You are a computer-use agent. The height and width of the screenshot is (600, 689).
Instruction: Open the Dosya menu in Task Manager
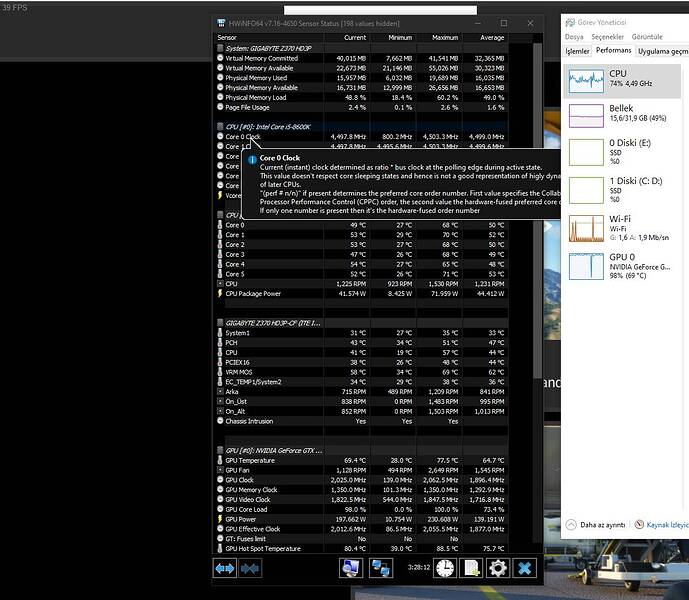pyautogui.click(x=574, y=37)
